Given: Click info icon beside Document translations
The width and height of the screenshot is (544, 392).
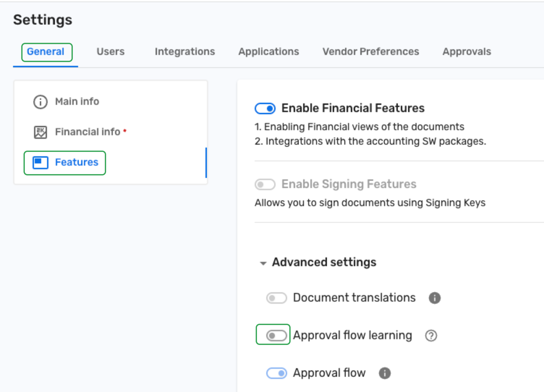Looking at the screenshot, I should pyautogui.click(x=434, y=298).
